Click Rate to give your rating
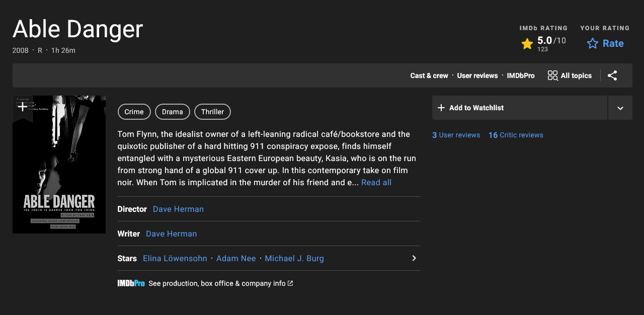The height and width of the screenshot is (315, 644). pyautogui.click(x=613, y=44)
